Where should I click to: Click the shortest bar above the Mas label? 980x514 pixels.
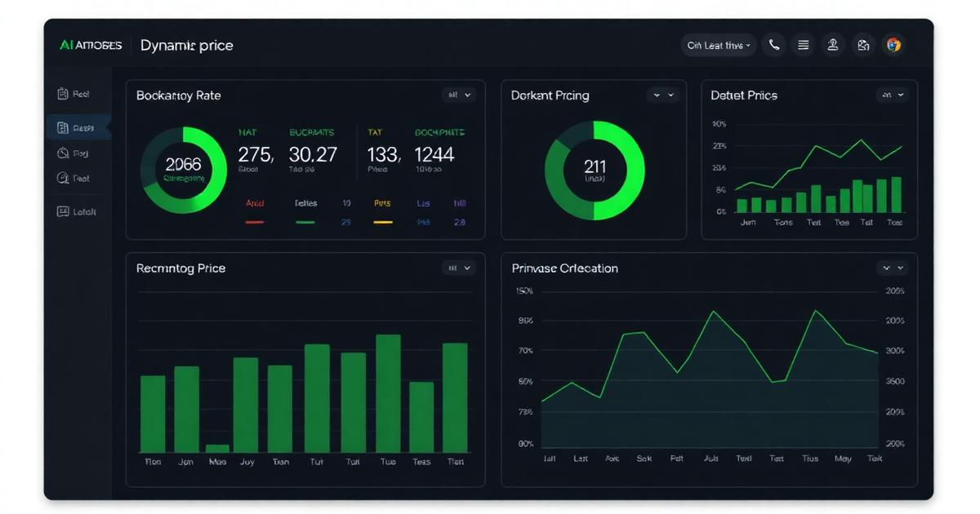tap(217, 448)
